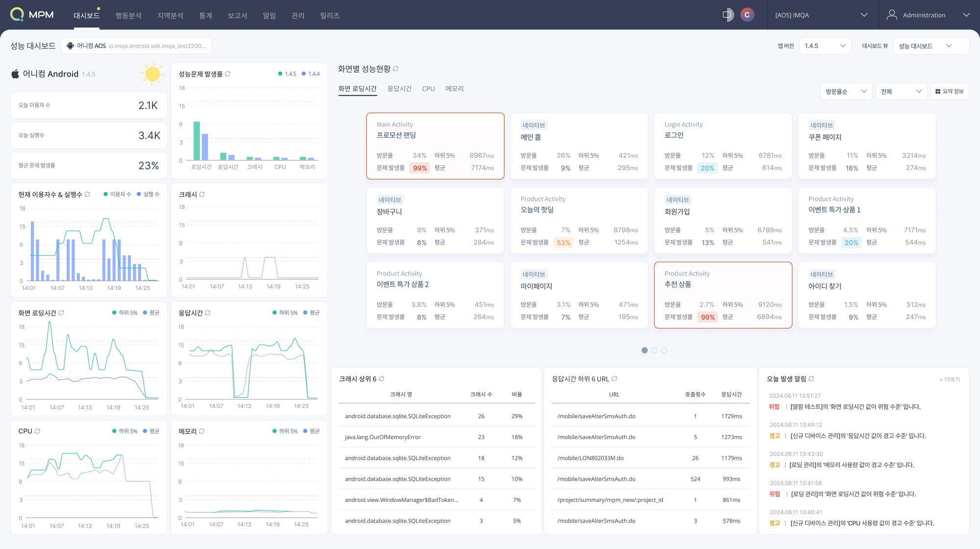The height and width of the screenshot is (549, 980).
Task: Open the 추천 상품 screen card
Action: 723,295
